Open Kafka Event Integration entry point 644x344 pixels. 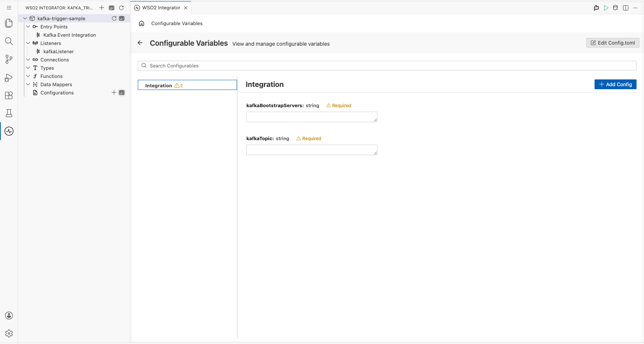click(x=70, y=35)
